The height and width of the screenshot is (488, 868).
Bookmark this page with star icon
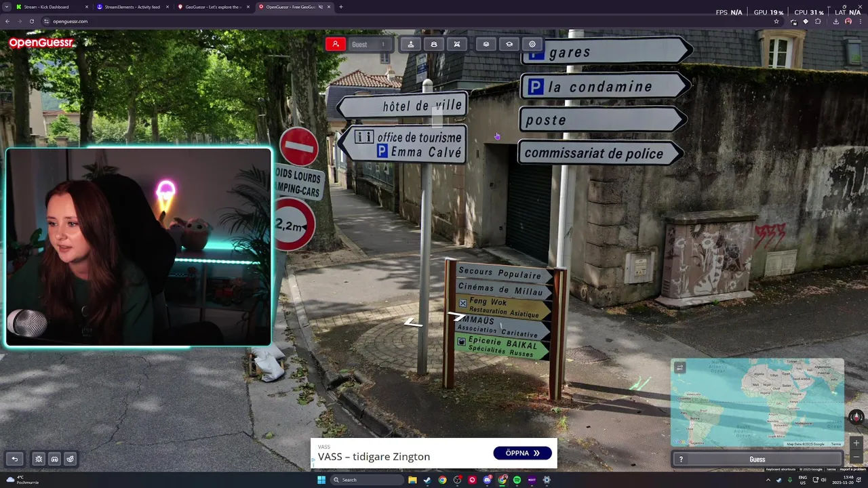776,21
